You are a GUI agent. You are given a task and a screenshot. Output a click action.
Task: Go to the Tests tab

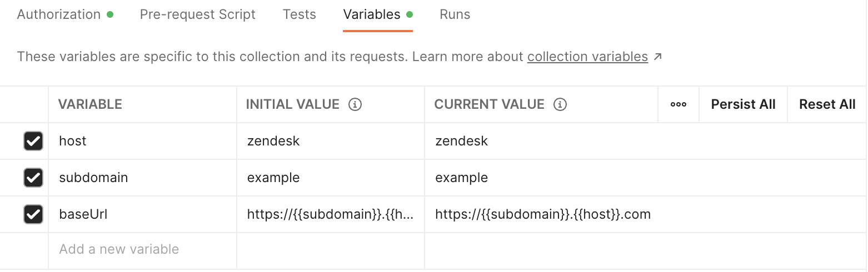pos(300,14)
